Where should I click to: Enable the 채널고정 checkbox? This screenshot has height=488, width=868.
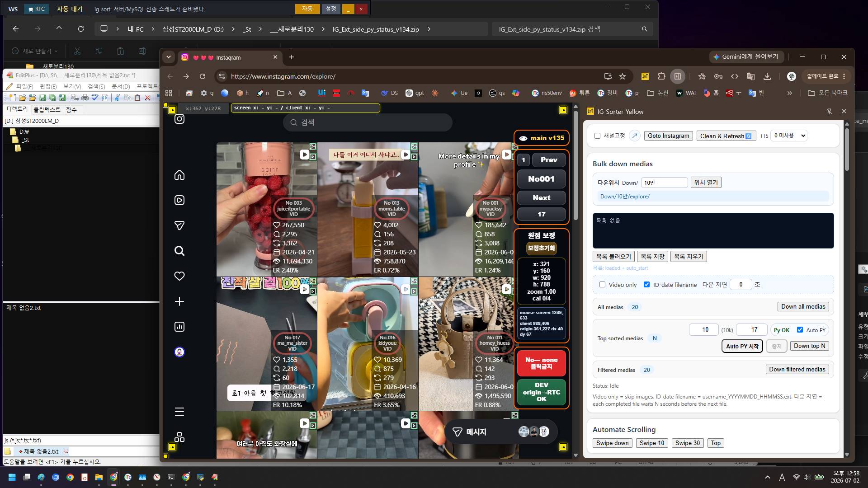coord(597,136)
